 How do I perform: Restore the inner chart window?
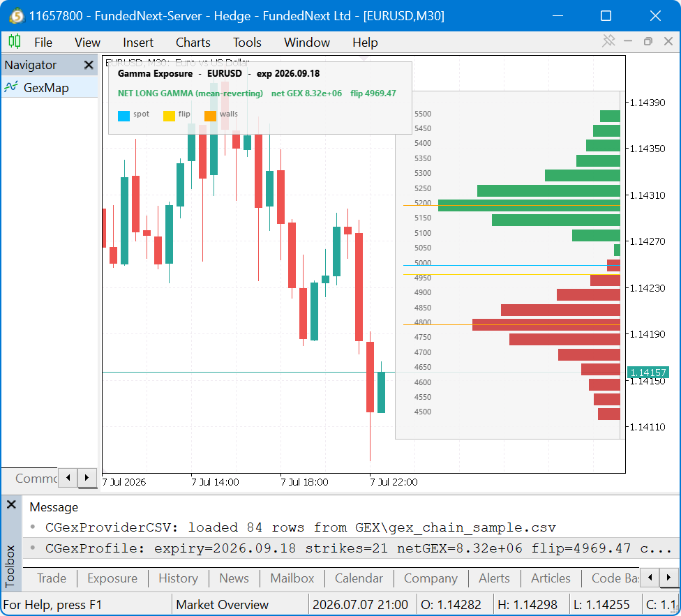[x=648, y=41]
